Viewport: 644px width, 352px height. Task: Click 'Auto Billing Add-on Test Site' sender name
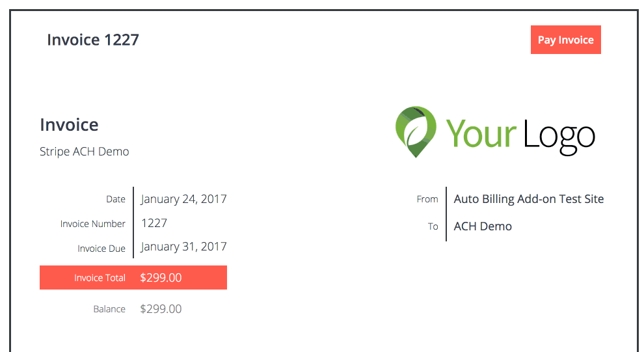(529, 199)
